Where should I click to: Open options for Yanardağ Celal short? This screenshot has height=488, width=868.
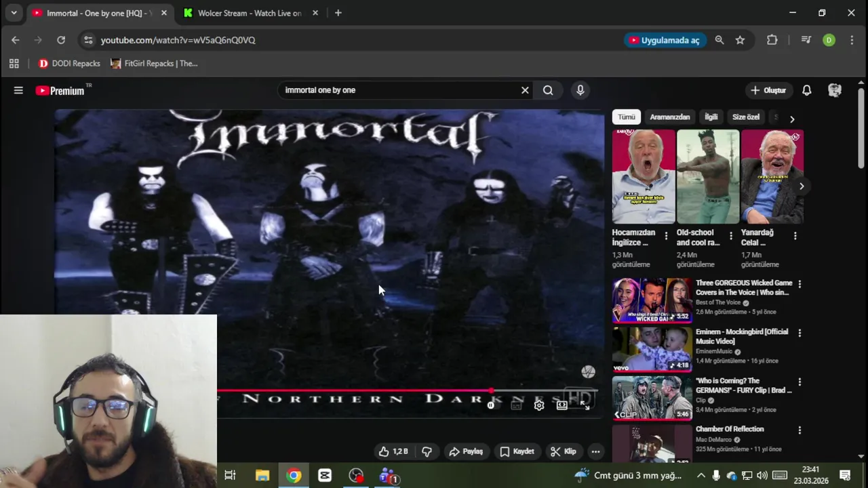795,236
